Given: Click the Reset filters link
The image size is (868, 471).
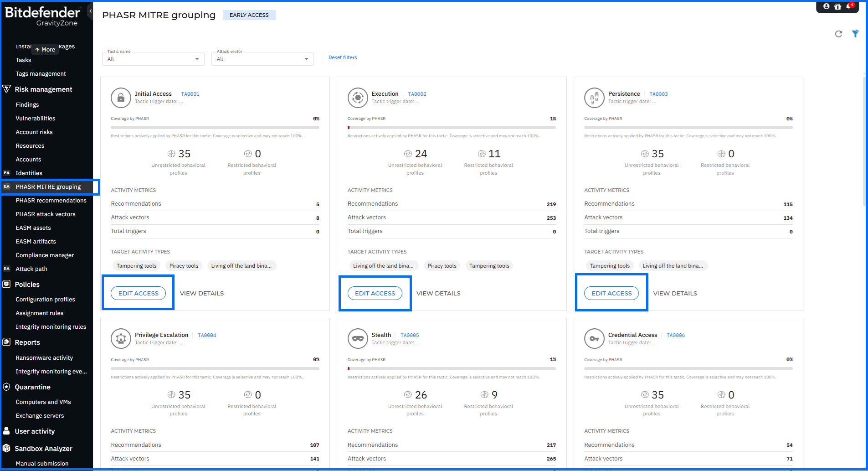Looking at the screenshot, I should (343, 57).
